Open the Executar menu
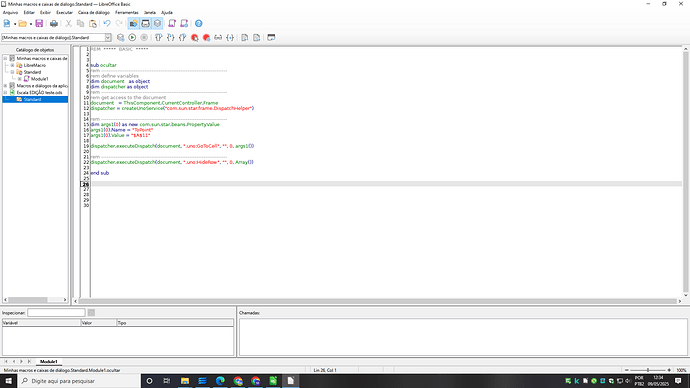This screenshot has height=388, width=690. [64, 12]
